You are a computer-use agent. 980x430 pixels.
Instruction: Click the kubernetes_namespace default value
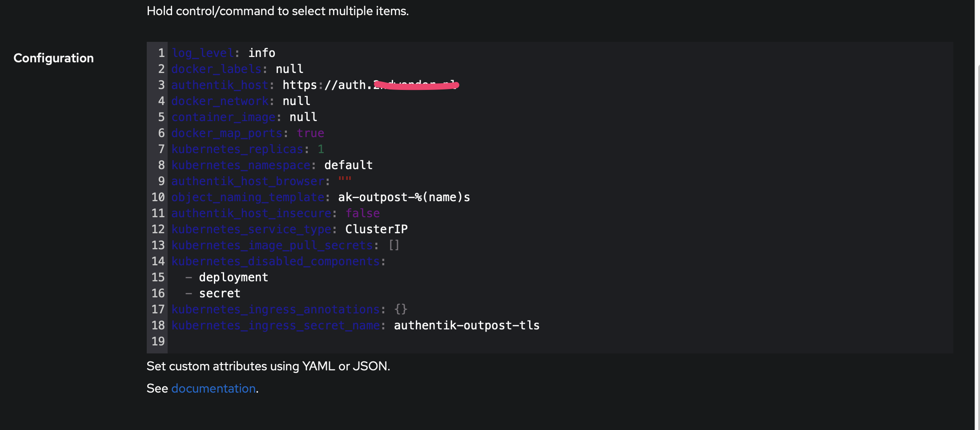point(349,165)
